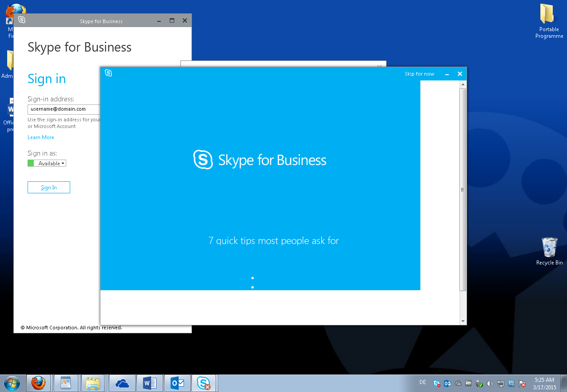
Task: Open OneDrive from the taskbar
Action: click(122, 383)
